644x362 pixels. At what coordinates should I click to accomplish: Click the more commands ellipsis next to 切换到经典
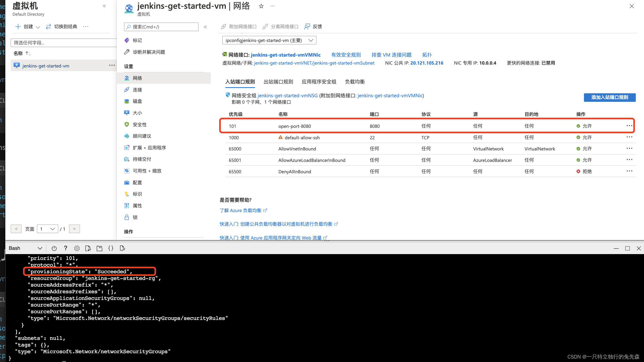[x=86, y=27]
